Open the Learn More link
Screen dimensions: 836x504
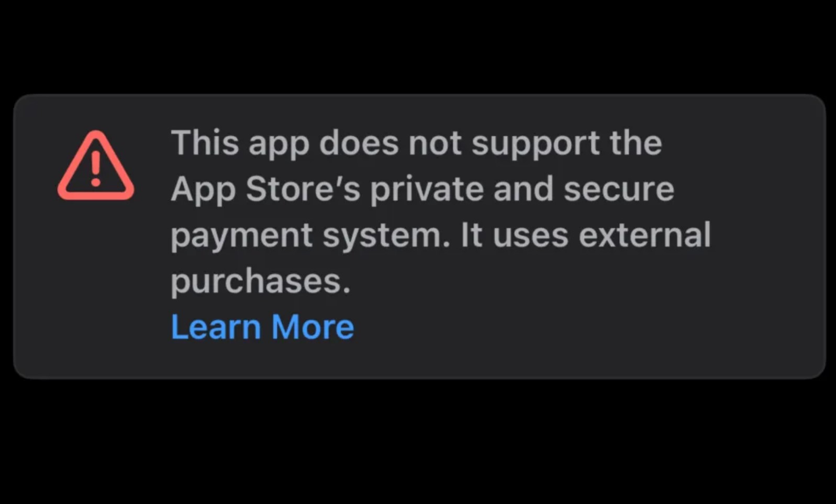point(262,327)
